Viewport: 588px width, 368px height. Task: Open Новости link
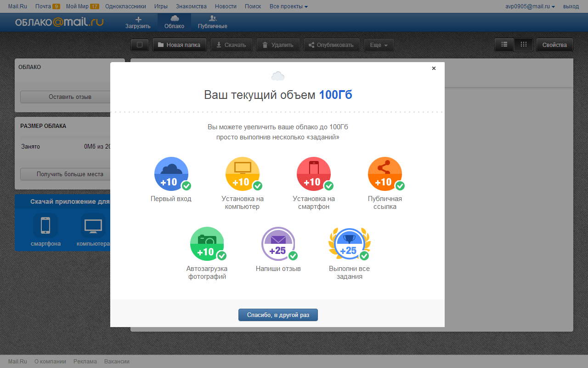pyautogui.click(x=226, y=6)
